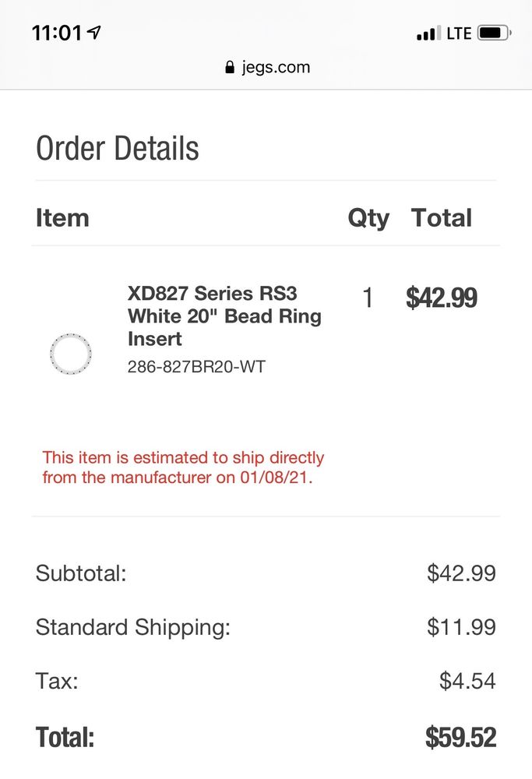The height and width of the screenshot is (779, 532).
Task: Tap the Order Details heading
Action: click(118, 148)
